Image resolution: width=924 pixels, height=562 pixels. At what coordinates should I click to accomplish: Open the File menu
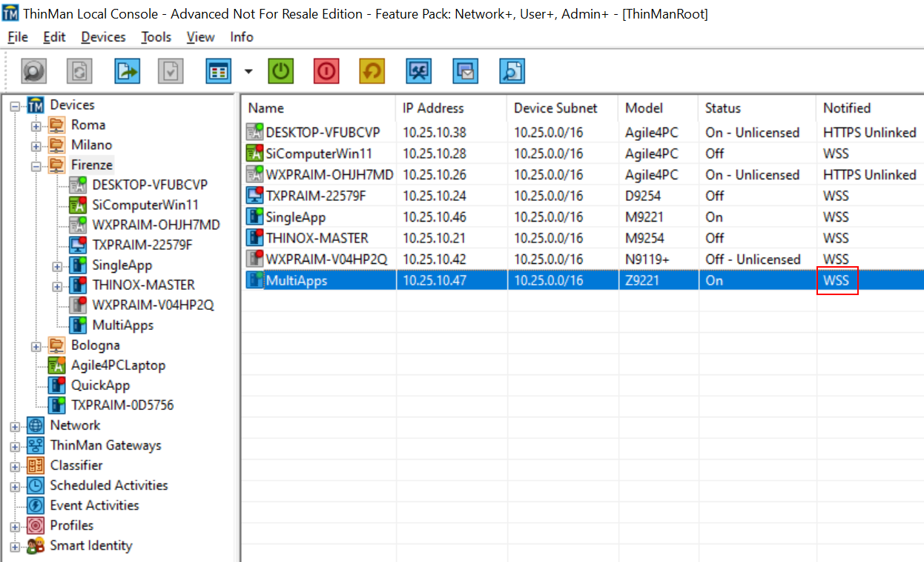[x=18, y=37]
